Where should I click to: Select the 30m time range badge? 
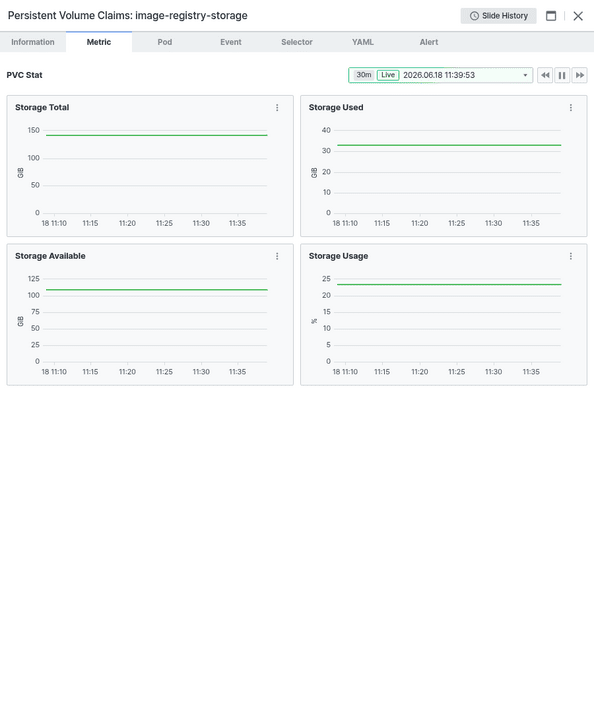point(363,75)
